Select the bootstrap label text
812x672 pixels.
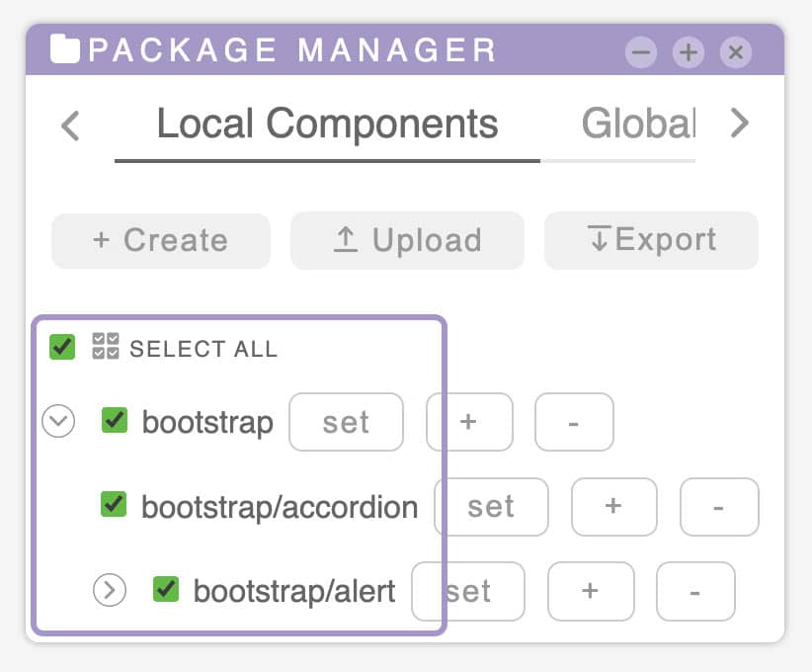tap(207, 423)
